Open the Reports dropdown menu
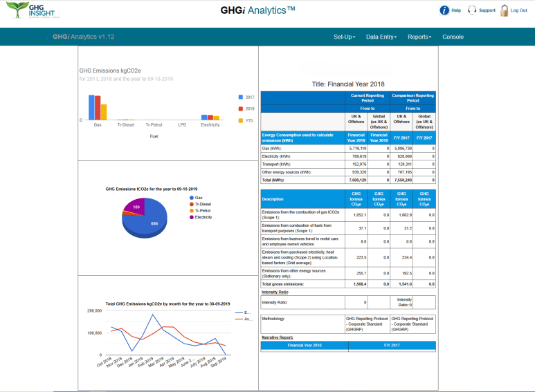The width and height of the screenshot is (535, 392). 419,37
